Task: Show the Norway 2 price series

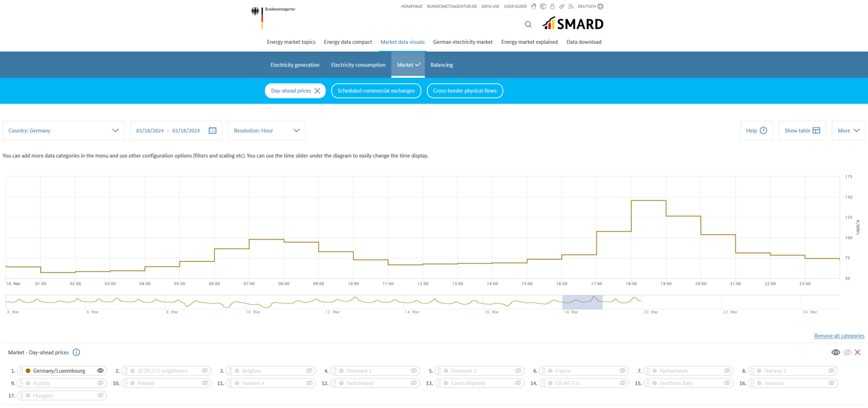Action: 832,371
